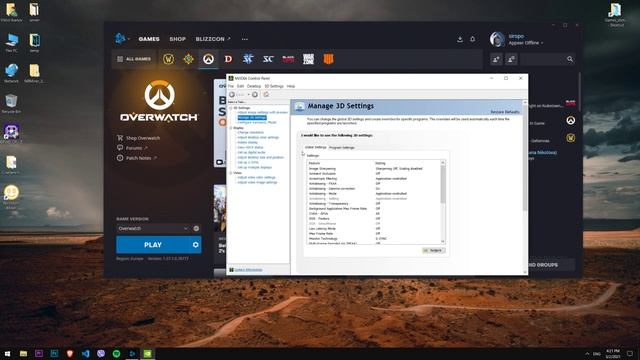Click the NVIDIA Forward arrow button
The image size is (640, 360).
tap(255, 94)
